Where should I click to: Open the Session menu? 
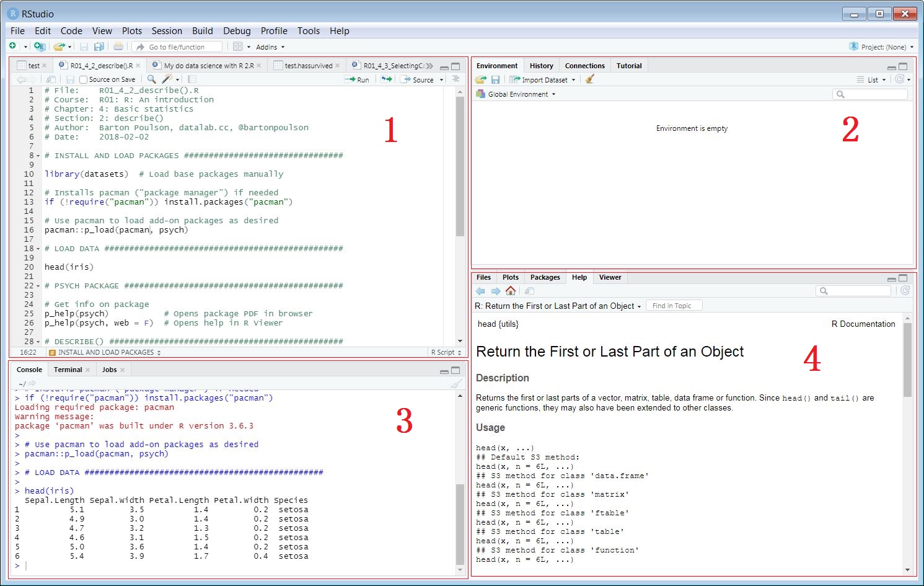coord(167,30)
